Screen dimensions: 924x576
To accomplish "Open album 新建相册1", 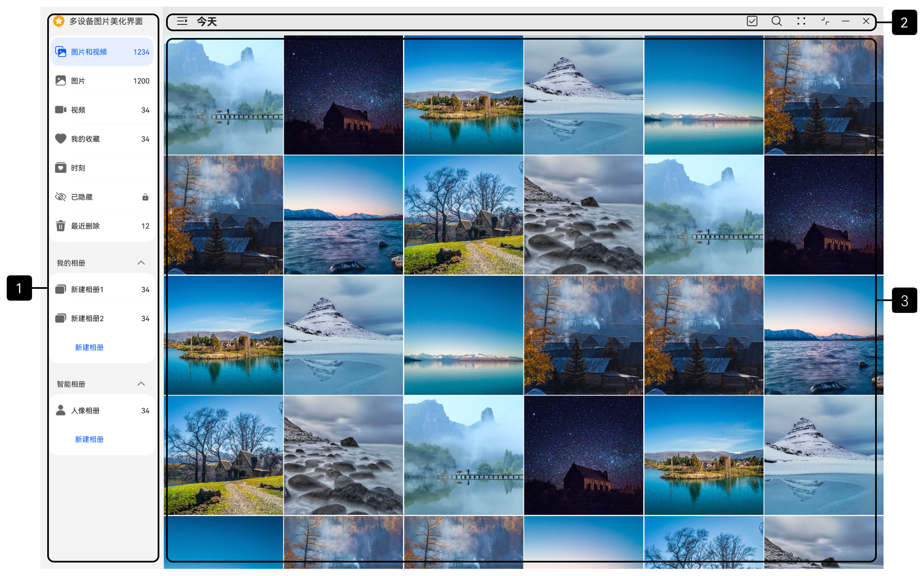I will click(x=102, y=289).
